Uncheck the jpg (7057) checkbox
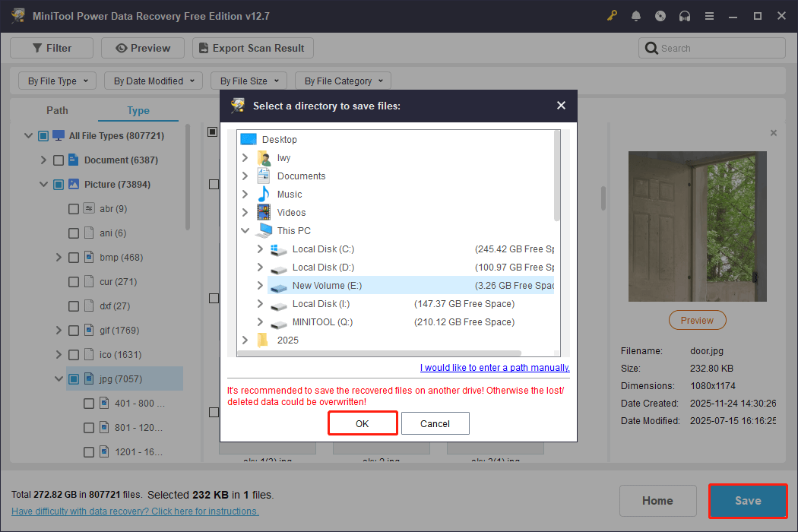The height and width of the screenshot is (532, 798). point(74,378)
